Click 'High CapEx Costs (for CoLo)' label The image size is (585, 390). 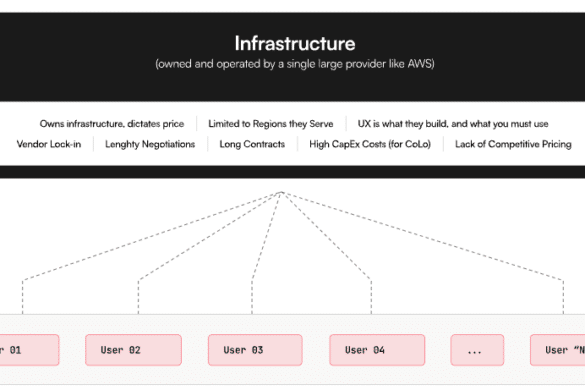(370, 144)
